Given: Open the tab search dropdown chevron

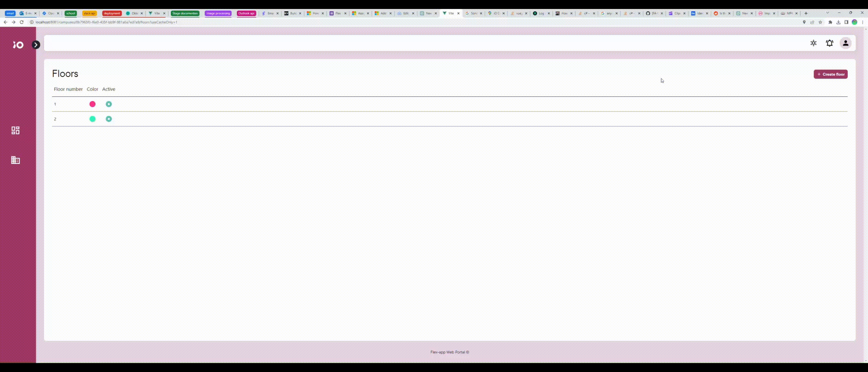Looking at the screenshot, I should [827, 13].
